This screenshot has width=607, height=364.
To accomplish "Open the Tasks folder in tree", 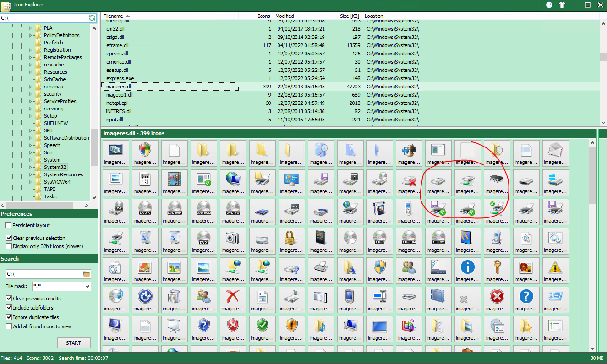I will (50, 196).
